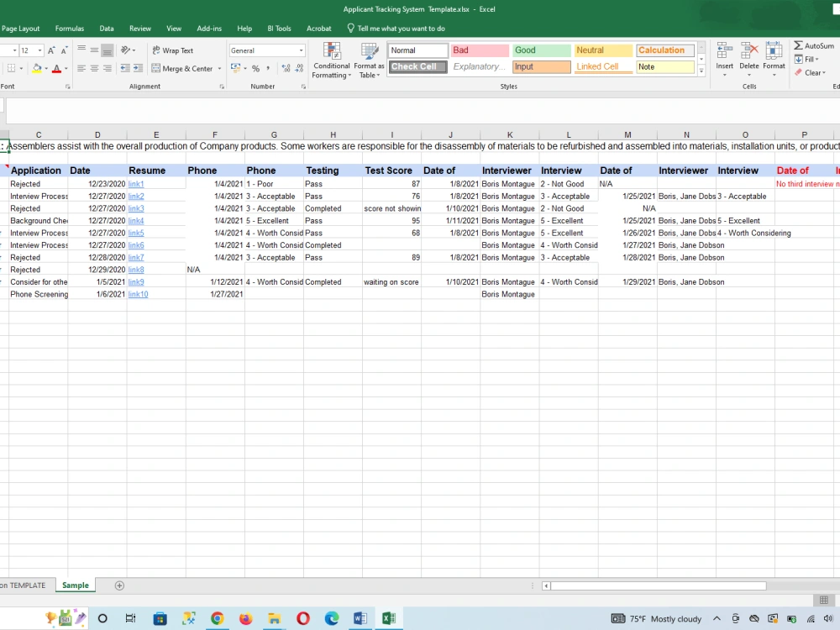This screenshot has width=840, height=630.
Task: Open the Clear menu
Action: [x=810, y=72]
